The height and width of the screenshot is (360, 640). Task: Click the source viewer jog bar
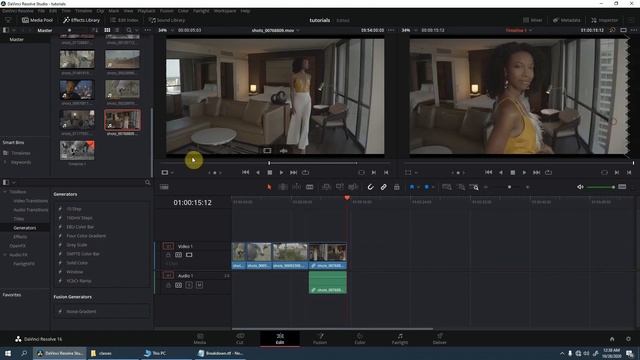[276, 163]
